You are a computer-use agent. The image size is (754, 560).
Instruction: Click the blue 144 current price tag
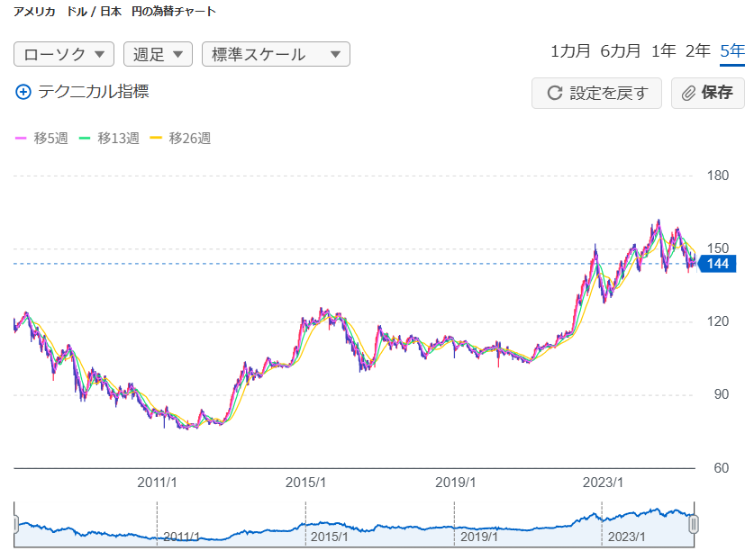click(x=717, y=264)
